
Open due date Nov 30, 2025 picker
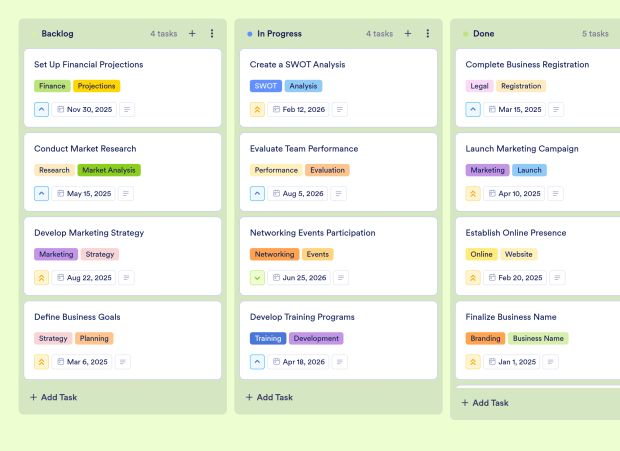(x=84, y=110)
